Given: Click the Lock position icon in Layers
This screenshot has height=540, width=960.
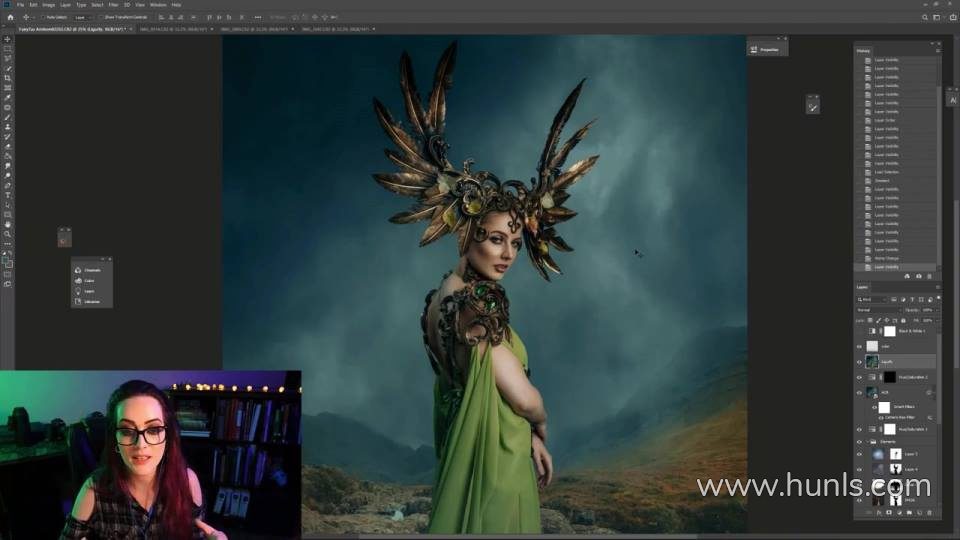Looking at the screenshot, I should [x=887, y=320].
